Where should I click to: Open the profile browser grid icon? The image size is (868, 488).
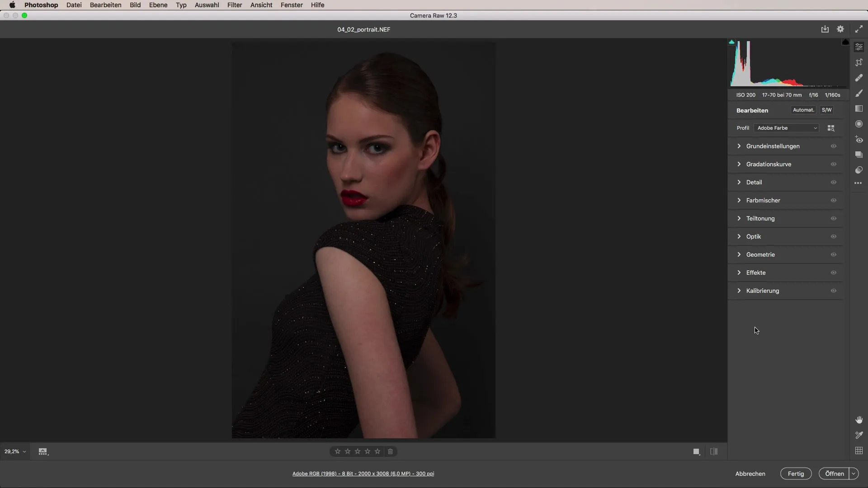point(831,128)
